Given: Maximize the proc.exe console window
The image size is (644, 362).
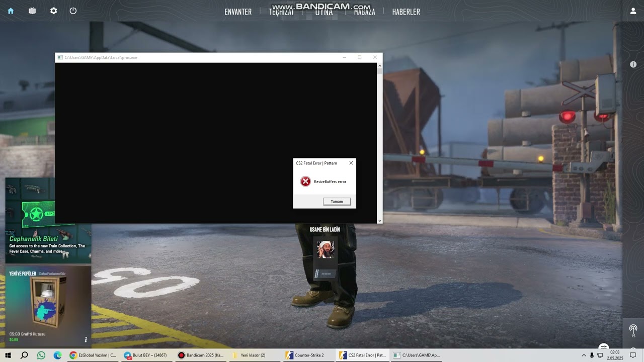Looking at the screenshot, I should (x=359, y=57).
